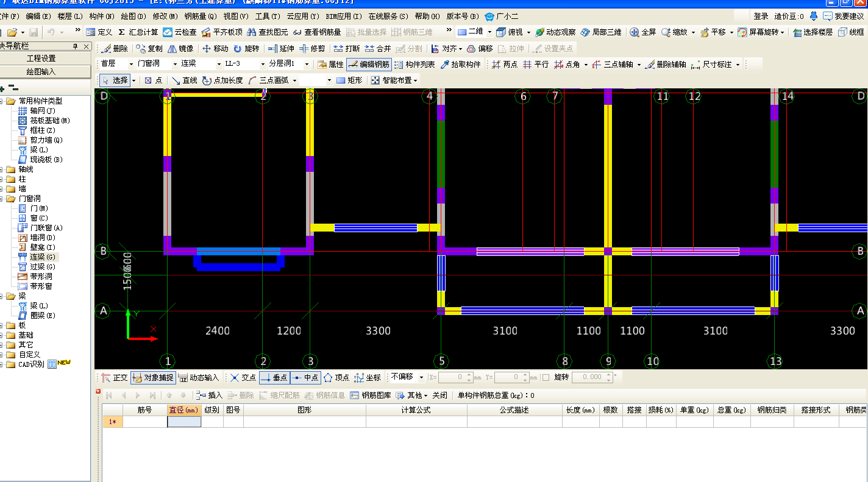Select the 镜像 mirror tool
The height and width of the screenshot is (482, 868).
[181, 48]
